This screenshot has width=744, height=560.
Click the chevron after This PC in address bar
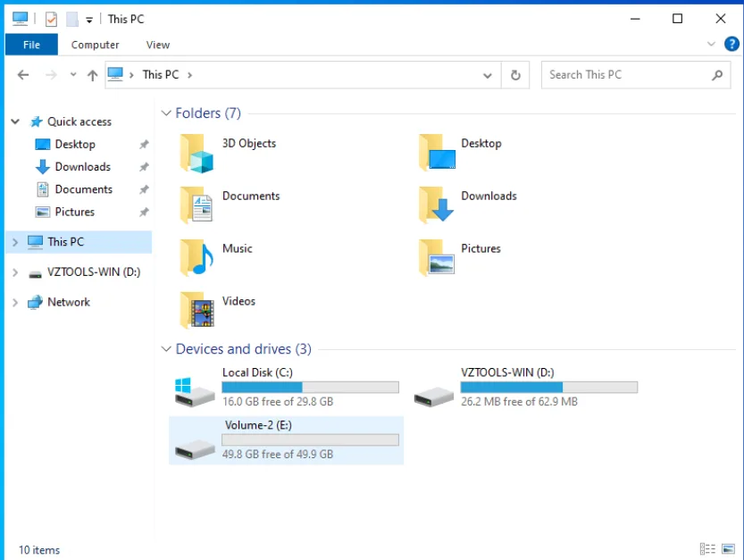point(189,75)
